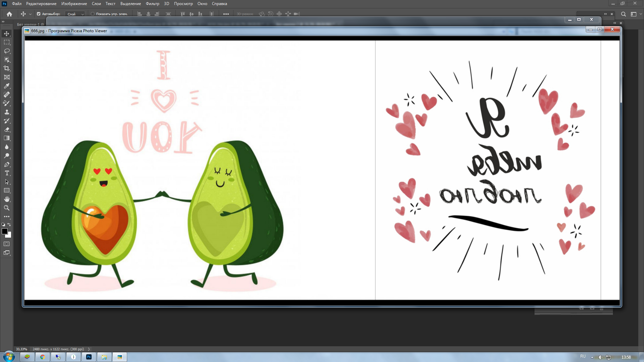Select the Clone Stamp tool
Image resolution: width=644 pixels, height=362 pixels.
(x=7, y=112)
